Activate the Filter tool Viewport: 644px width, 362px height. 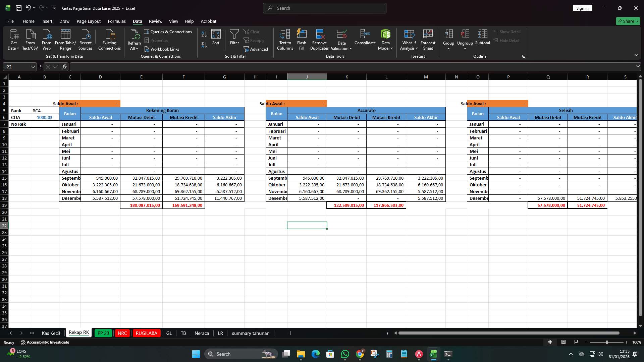[234, 37]
